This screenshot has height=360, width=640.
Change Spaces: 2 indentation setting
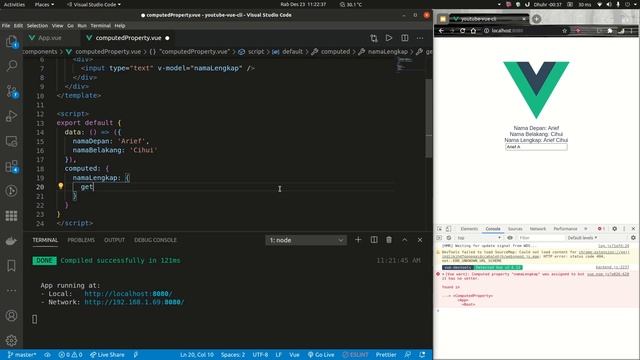(x=233, y=355)
